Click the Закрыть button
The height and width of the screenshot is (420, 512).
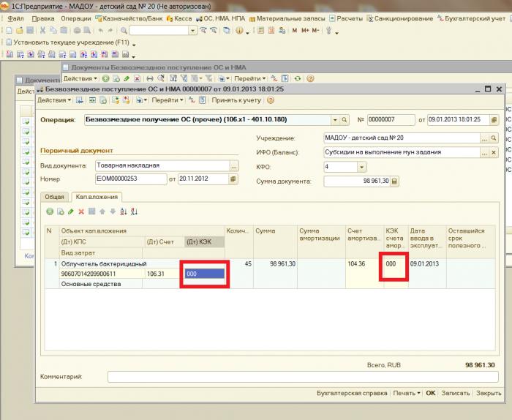tap(489, 393)
